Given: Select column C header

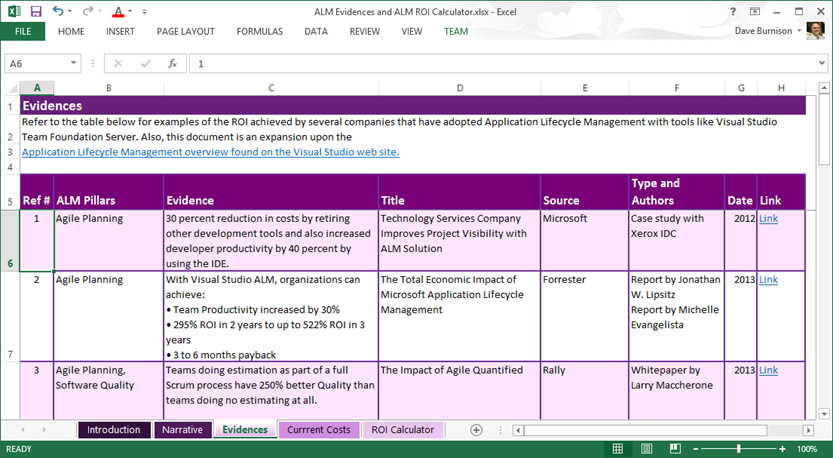Looking at the screenshot, I should point(271,88).
